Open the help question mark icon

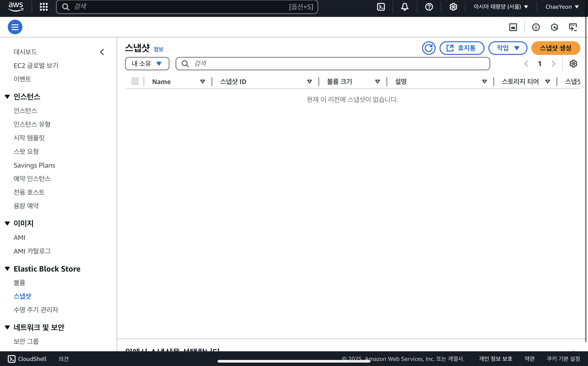[x=429, y=7]
